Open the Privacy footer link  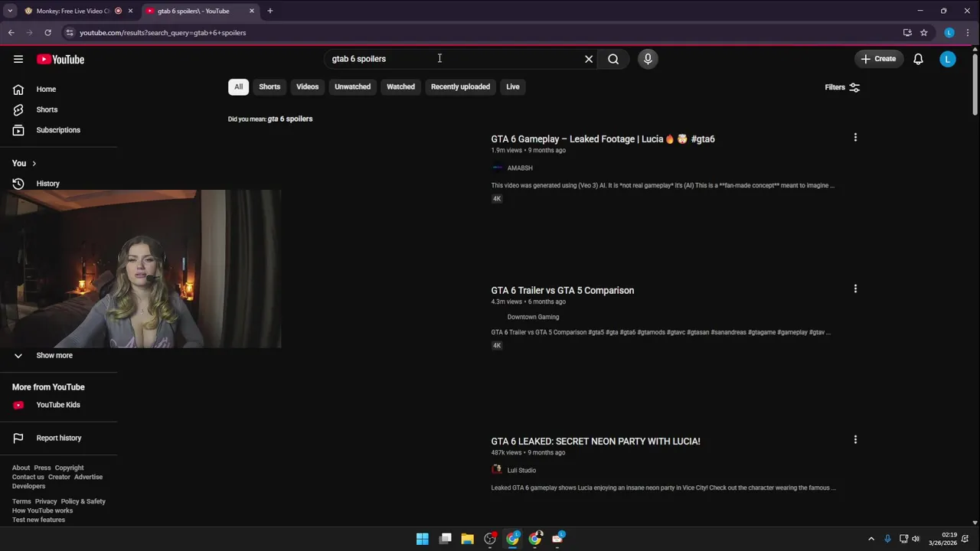coord(45,501)
